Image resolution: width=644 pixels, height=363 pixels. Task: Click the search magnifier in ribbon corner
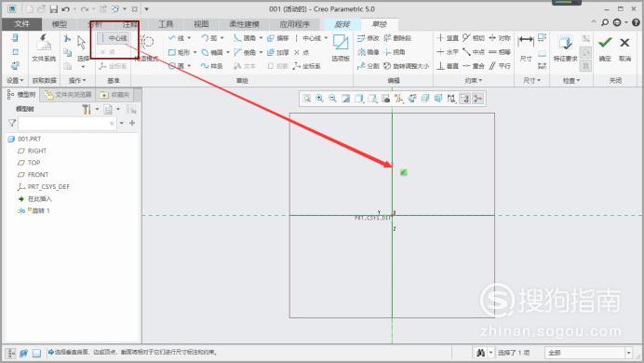pos(605,22)
